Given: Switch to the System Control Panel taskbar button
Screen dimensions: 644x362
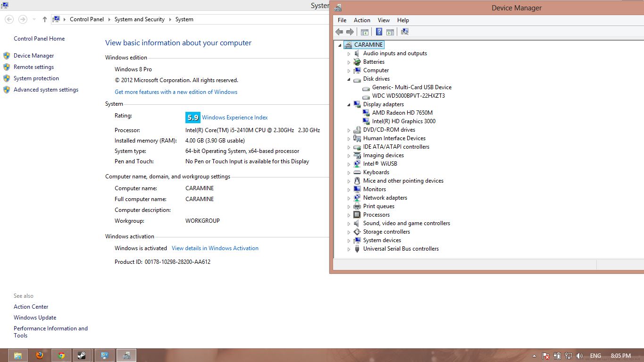Looking at the screenshot, I should point(104,355).
